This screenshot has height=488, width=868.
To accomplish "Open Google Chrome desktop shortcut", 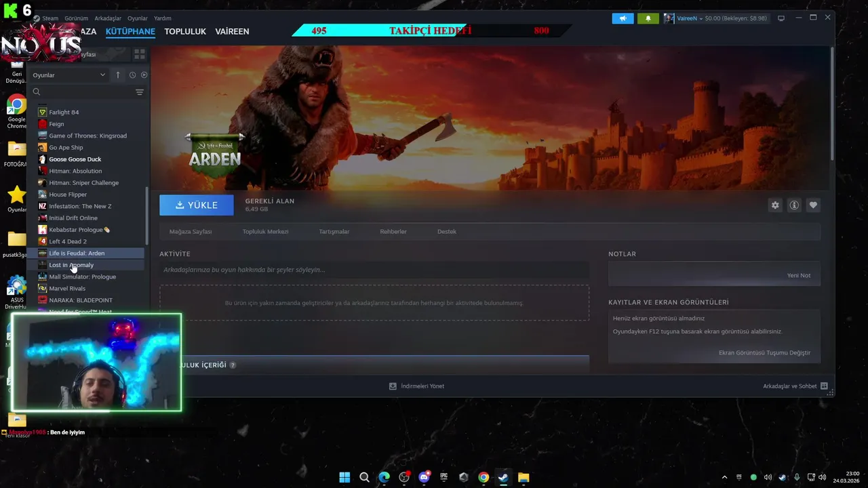I will 16,111.
